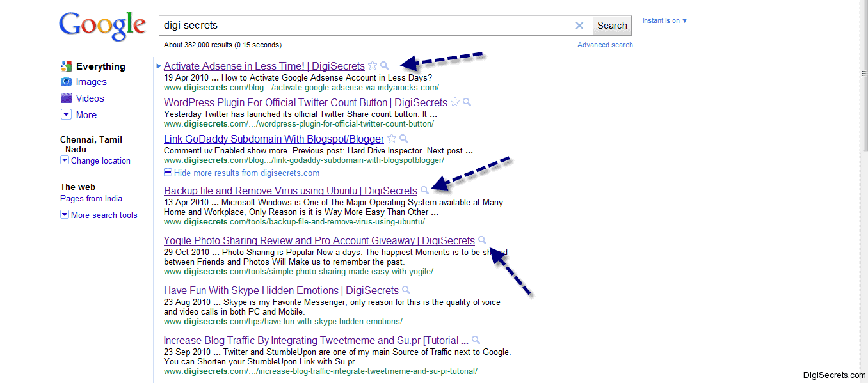Select the Videos film icon in sidebar
Image resolution: width=868 pixels, height=383 pixels.
[66, 98]
